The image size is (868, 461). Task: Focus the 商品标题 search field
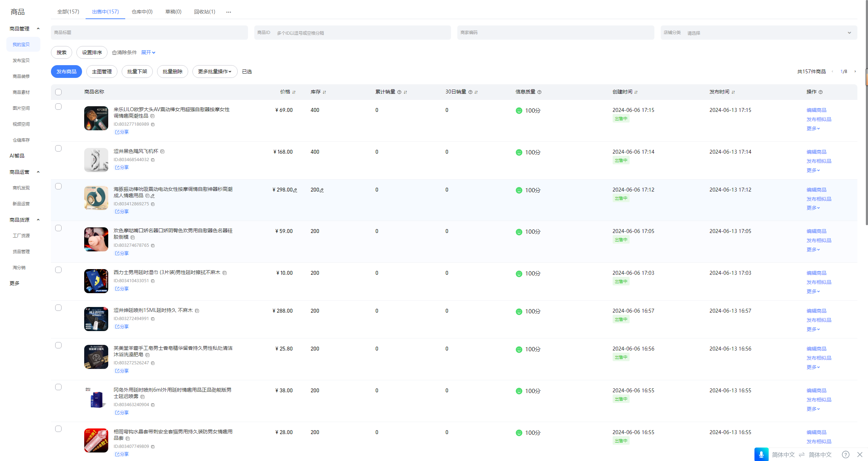(149, 33)
